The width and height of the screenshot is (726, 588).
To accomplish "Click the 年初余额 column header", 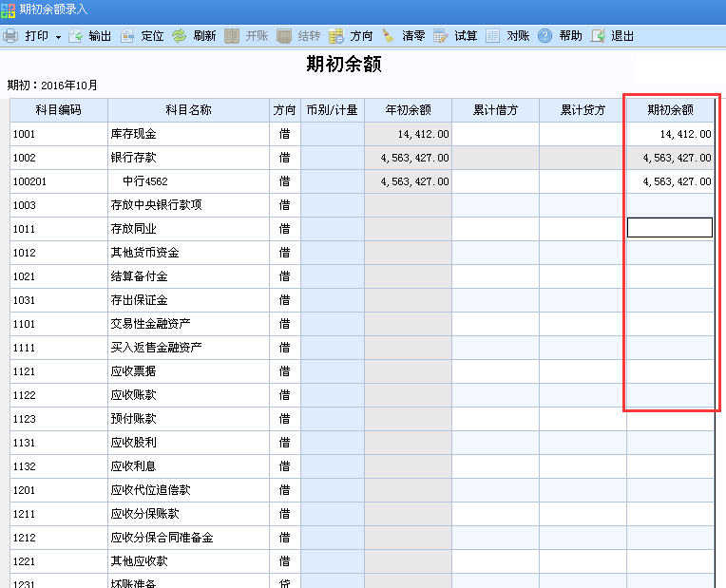I will 408,110.
